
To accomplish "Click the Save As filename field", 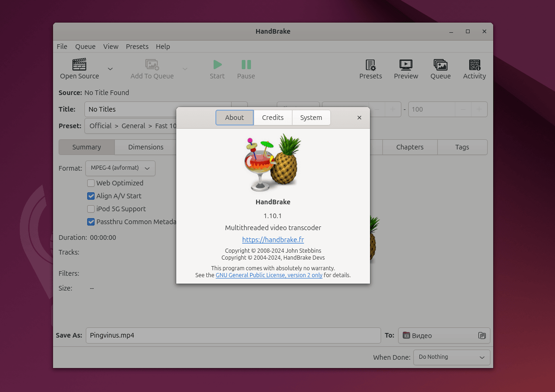I will (233, 336).
